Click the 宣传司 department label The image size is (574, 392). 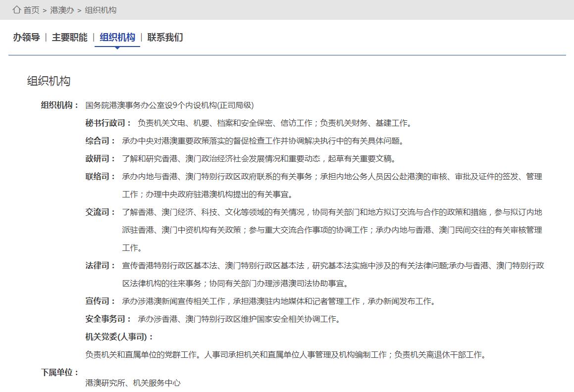100,301
